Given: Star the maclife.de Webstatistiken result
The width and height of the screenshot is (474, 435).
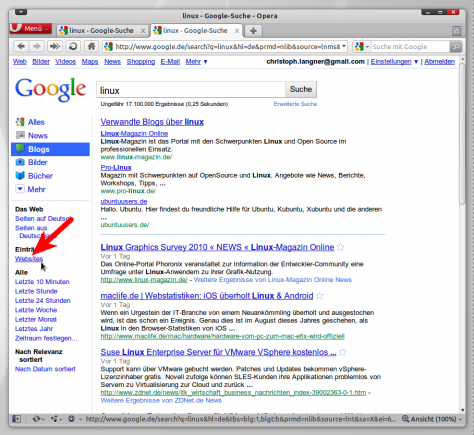Looking at the screenshot, I should pyautogui.click(x=320, y=296).
